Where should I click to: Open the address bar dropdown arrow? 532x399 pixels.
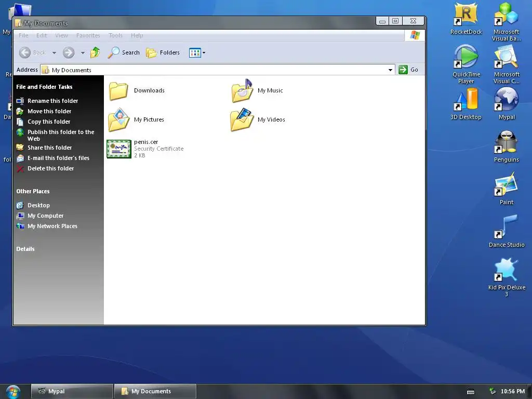click(x=391, y=70)
